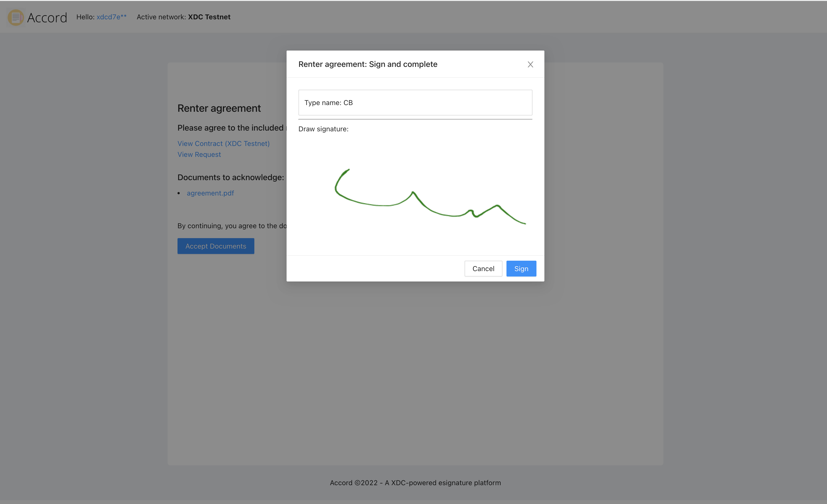Click the XDC Testnet network label
The width and height of the screenshot is (827, 504).
point(209,17)
